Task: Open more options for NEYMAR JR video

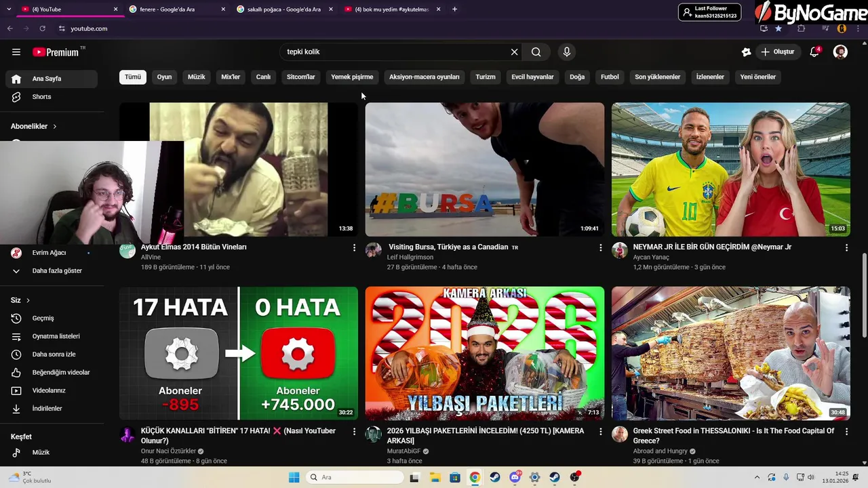Action: tap(846, 248)
